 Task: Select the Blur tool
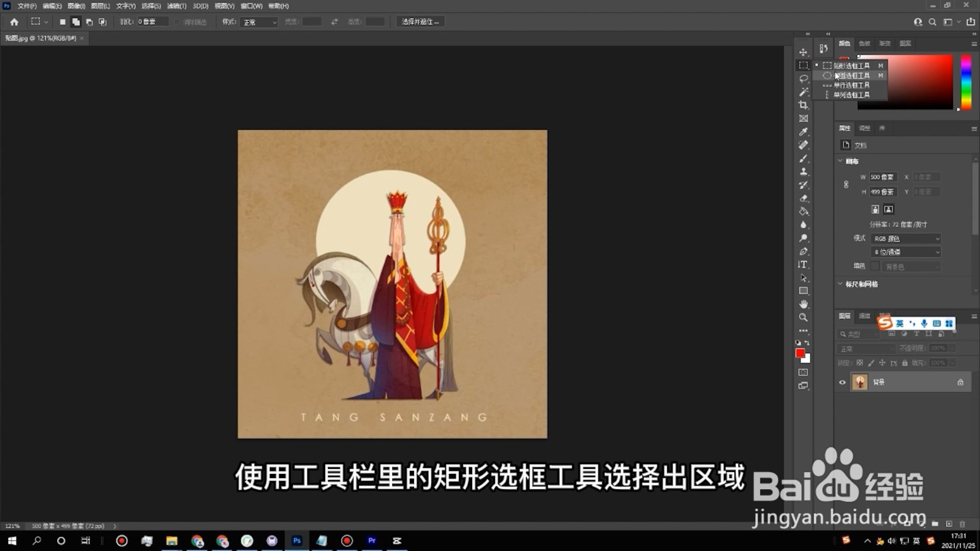coord(803,225)
